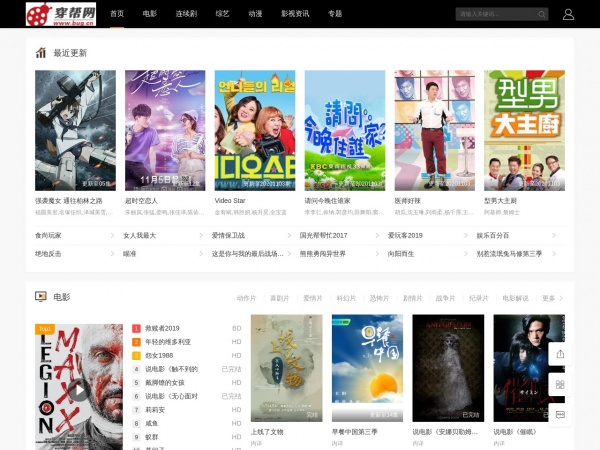The height and width of the screenshot is (450, 600).
Task: Select the 首页 navigation tab
Action: pos(117,14)
